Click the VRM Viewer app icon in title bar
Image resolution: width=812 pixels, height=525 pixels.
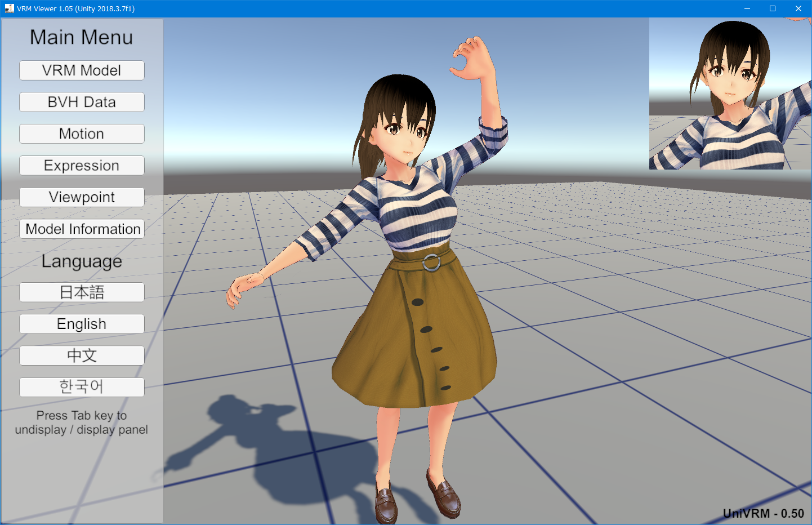tap(9, 8)
